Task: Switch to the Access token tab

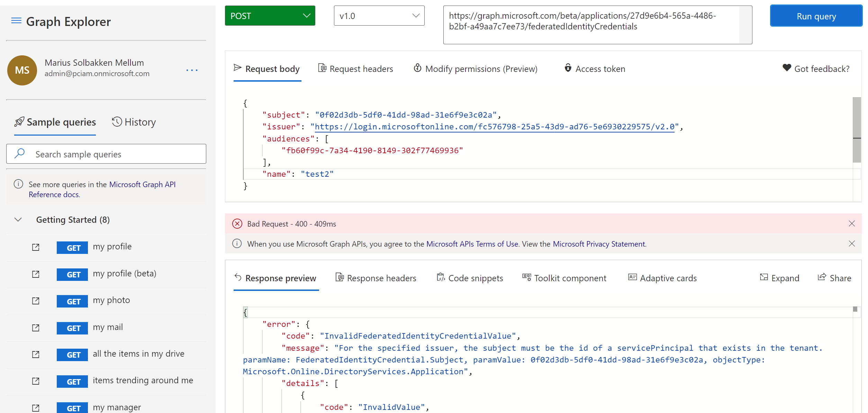Action: tap(595, 69)
